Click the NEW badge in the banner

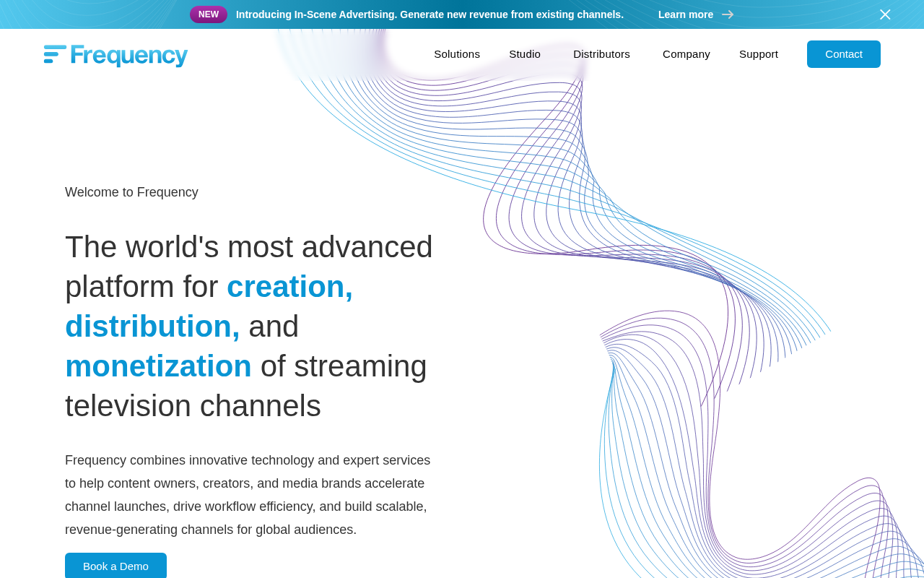209,14
